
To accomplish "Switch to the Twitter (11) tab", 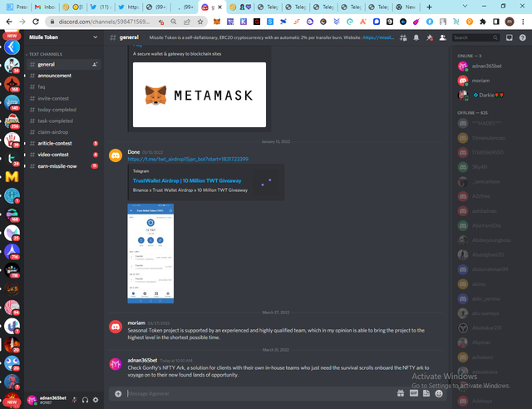I will point(101,7).
